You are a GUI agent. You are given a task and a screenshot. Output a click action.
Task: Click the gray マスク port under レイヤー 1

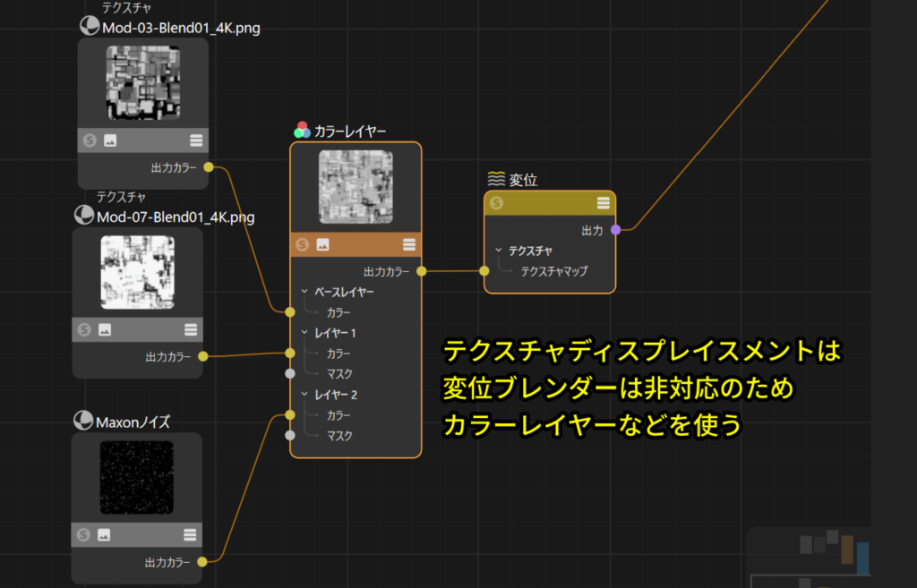289,373
